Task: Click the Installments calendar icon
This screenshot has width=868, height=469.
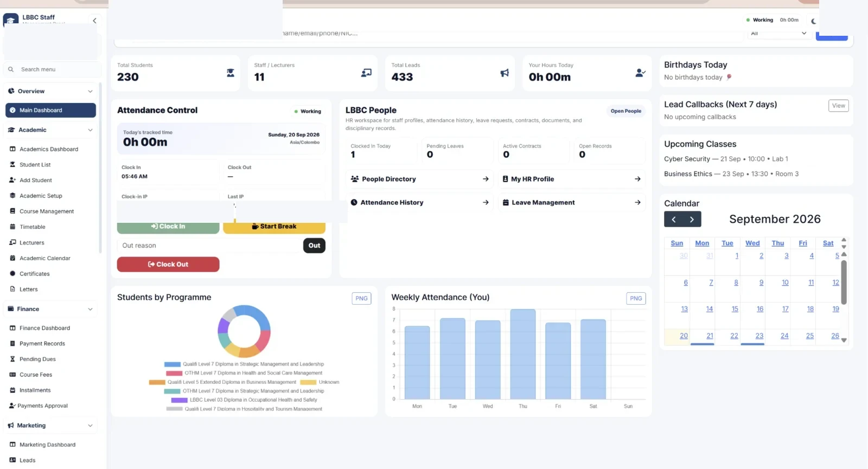Action: tap(12, 390)
